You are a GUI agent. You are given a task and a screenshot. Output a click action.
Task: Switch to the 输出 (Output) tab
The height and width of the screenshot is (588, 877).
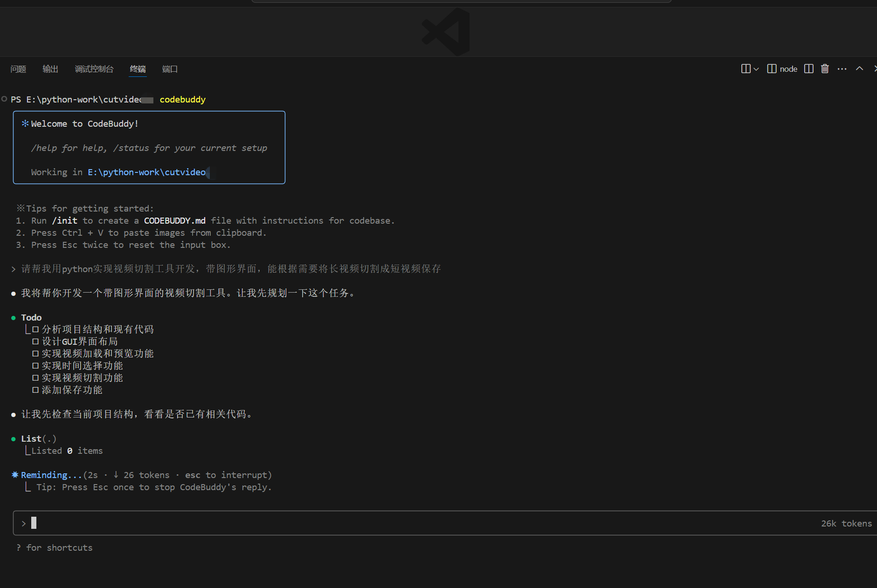click(50, 69)
